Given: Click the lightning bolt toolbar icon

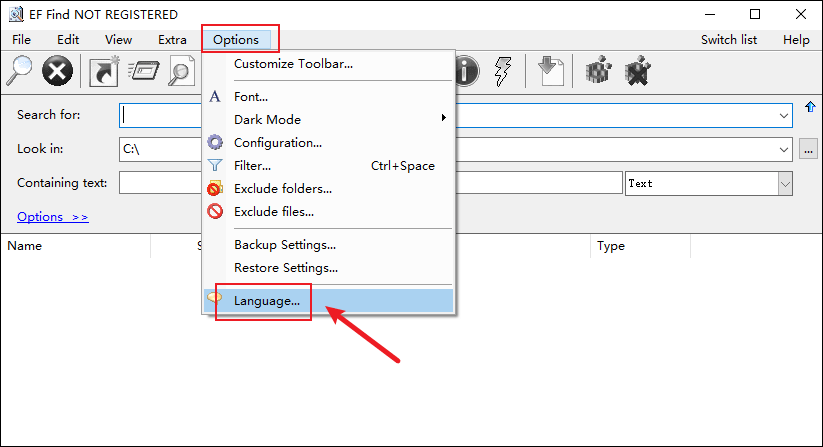Looking at the screenshot, I should coord(505,71).
